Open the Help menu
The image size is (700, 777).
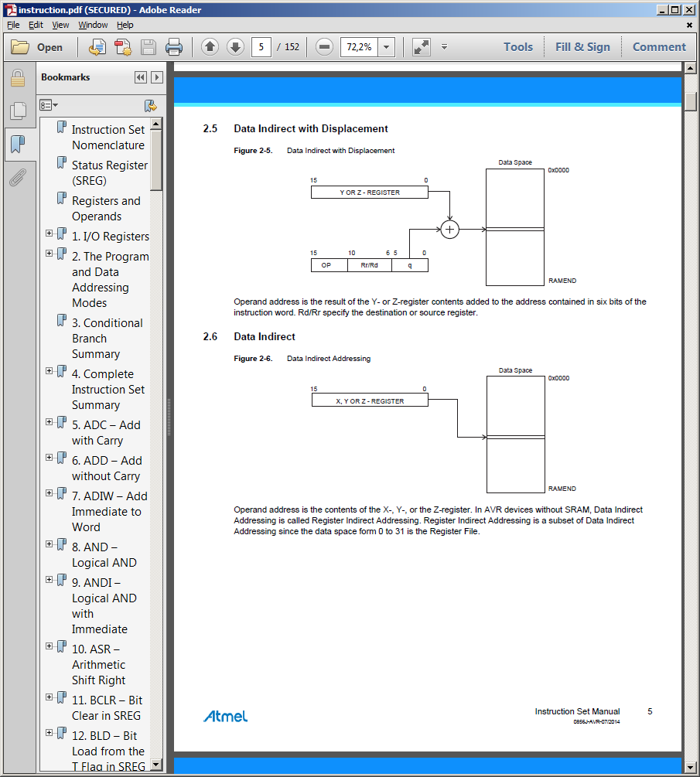(125, 25)
